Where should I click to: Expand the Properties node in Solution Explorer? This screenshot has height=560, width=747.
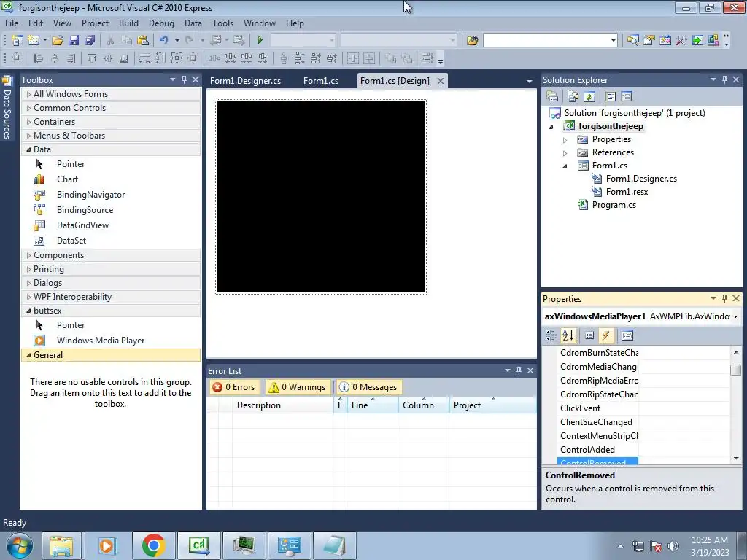[x=565, y=140]
